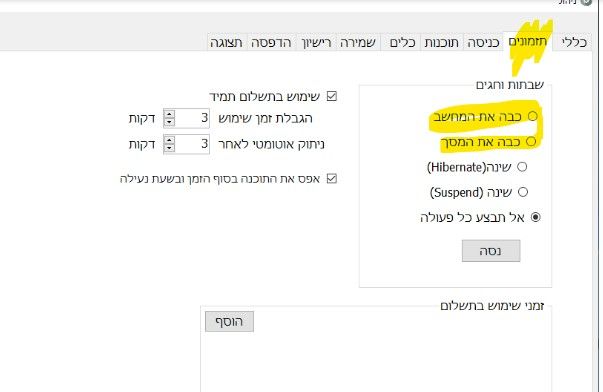Image resolution: width=603 pixels, height=392 pixels.
Task: Open the תצוגה tab
Action: 227,42
